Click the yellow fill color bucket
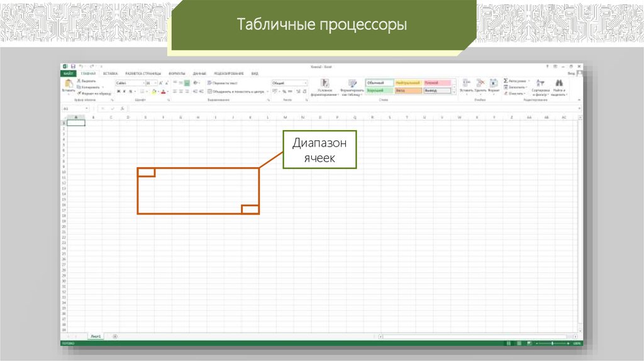The width and height of the screenshot is (644, 361). pyautogui.click(x=155, y=92)
